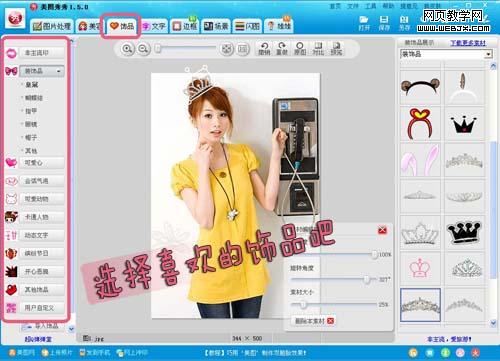Click the down arrow below left category list
The height and width of the screenshot is (361, 500).
tap(71, 329)
